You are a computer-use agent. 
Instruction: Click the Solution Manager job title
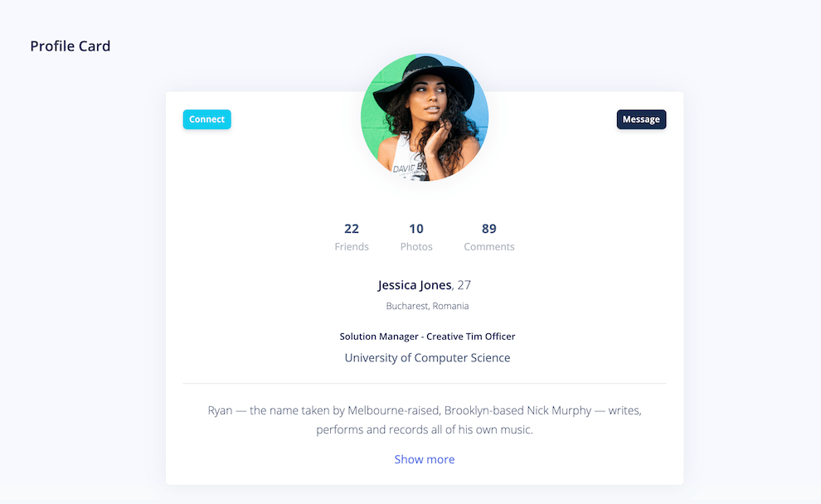(427, 337)
